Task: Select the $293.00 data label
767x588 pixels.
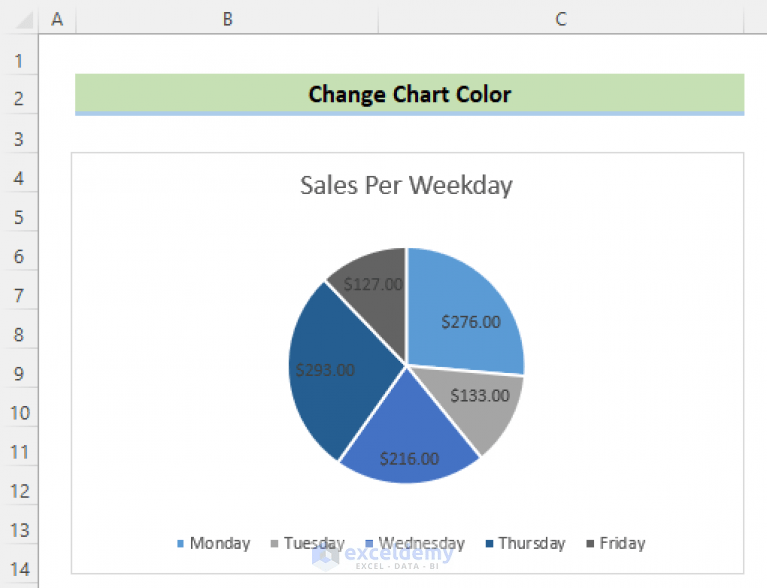Action: point(325,370)
